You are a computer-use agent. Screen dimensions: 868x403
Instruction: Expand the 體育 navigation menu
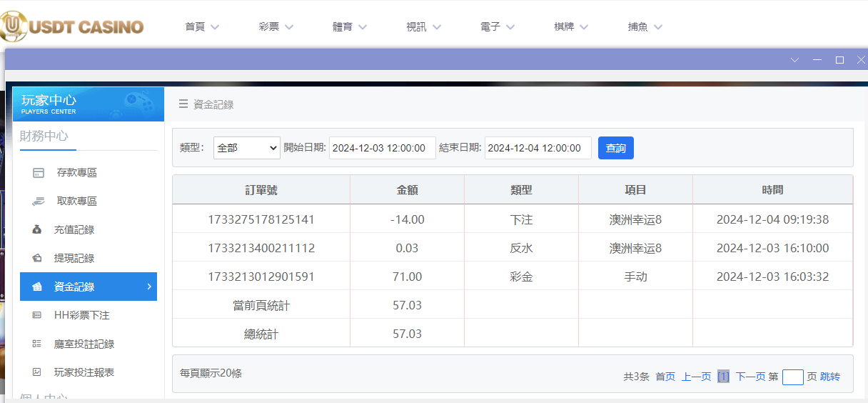tap(349, 27)
